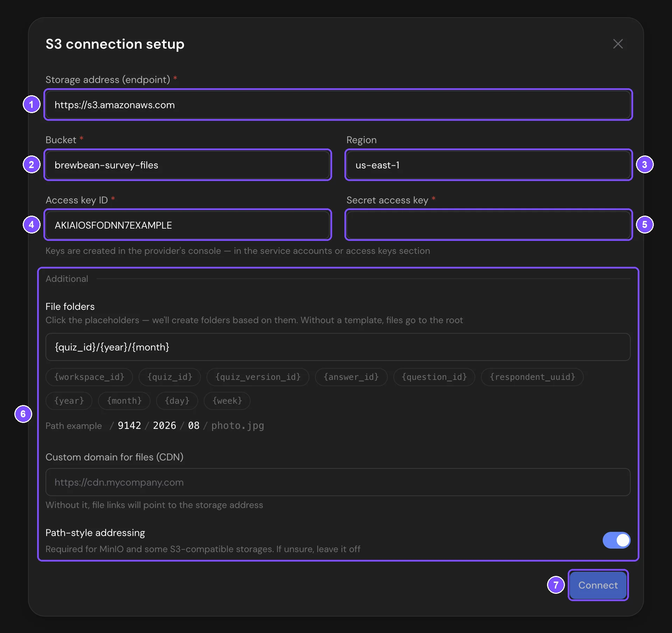Click the Additional section label

pos(67,279)
